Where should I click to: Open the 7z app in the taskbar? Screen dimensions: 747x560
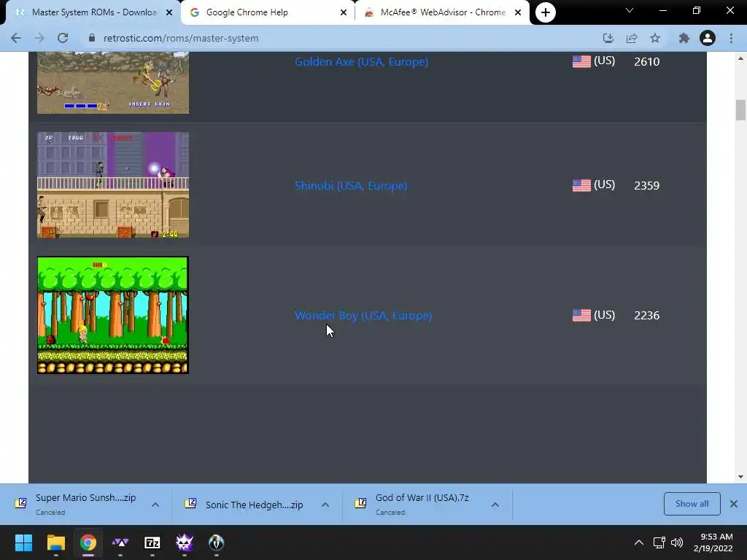click(152, 542)
